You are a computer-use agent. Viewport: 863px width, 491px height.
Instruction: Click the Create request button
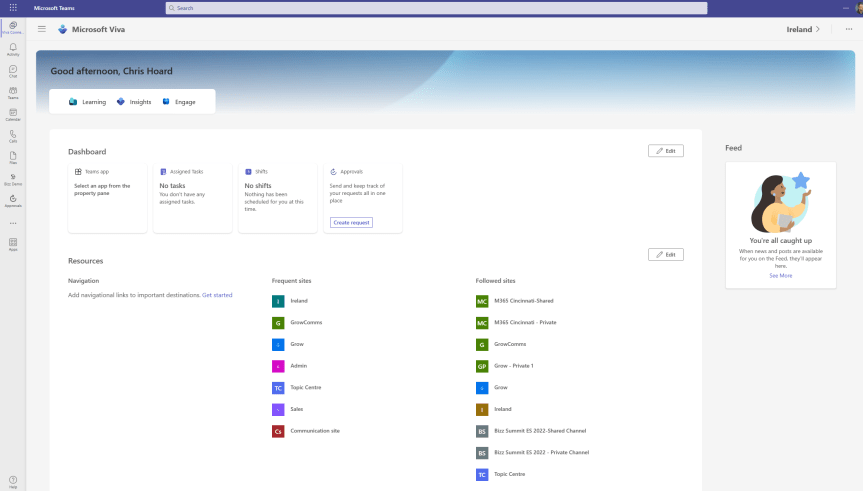pyautogui.click(x=351, y=222)
